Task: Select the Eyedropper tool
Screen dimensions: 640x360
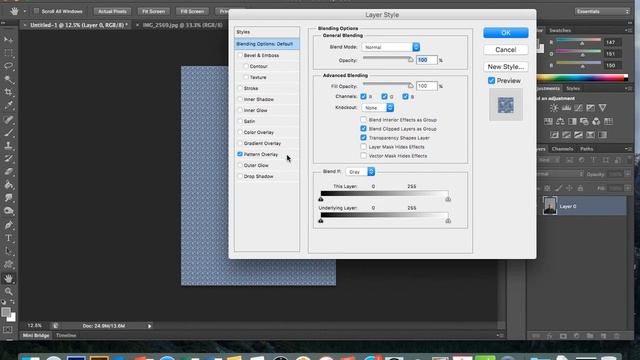Action: (x=8, y=105)
